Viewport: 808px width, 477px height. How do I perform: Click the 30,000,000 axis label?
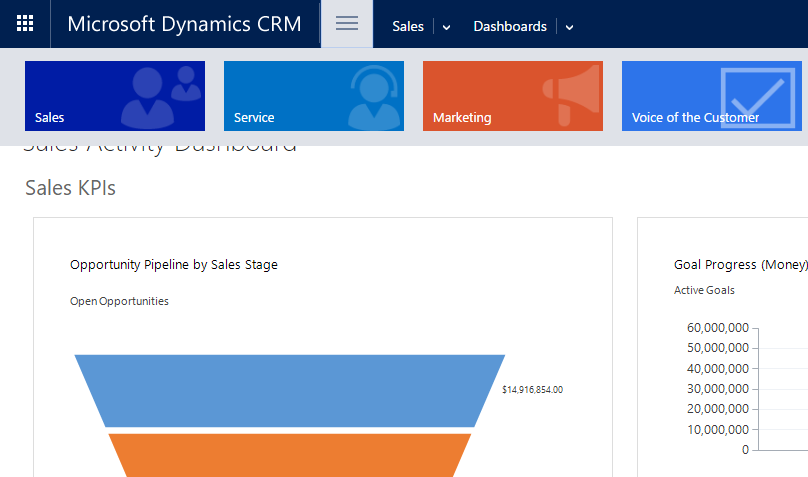click(x=717, y=388)
